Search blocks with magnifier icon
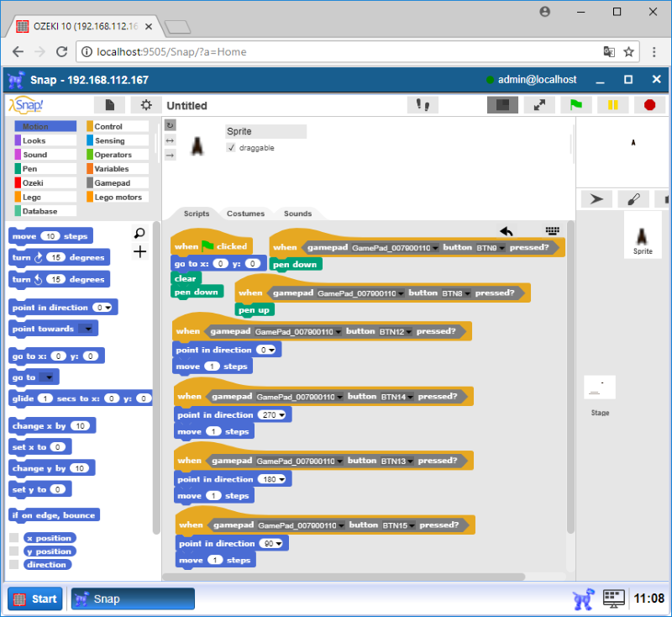 [x=139, y=233]
